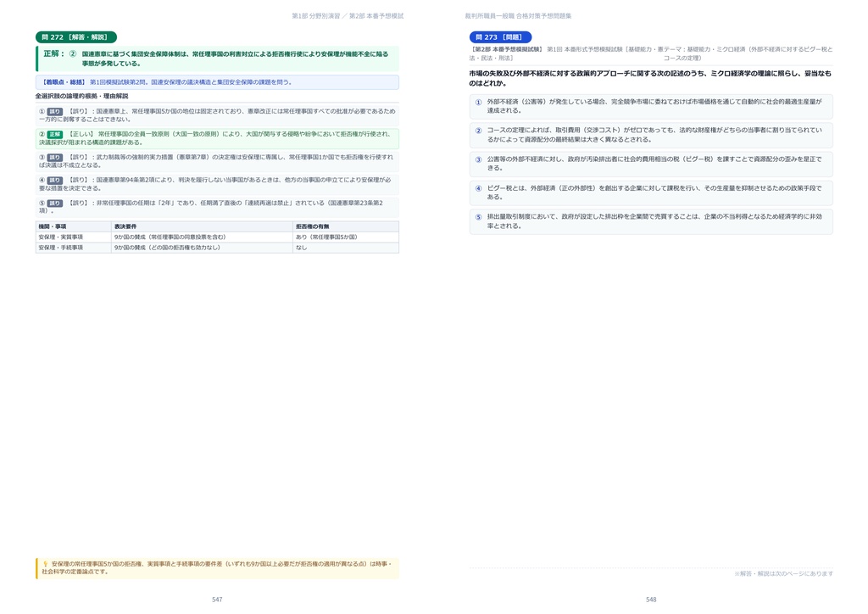The width and height of the screenshot is (868, 614).
Task: Click the 拒否権の有無 table header
Action: (x=346, y=226)
